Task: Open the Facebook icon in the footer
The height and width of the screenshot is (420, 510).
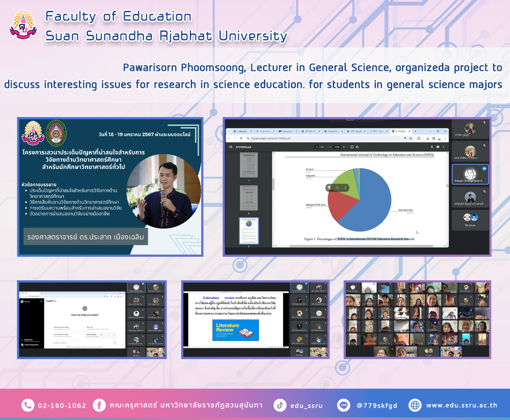Action: 99,406
